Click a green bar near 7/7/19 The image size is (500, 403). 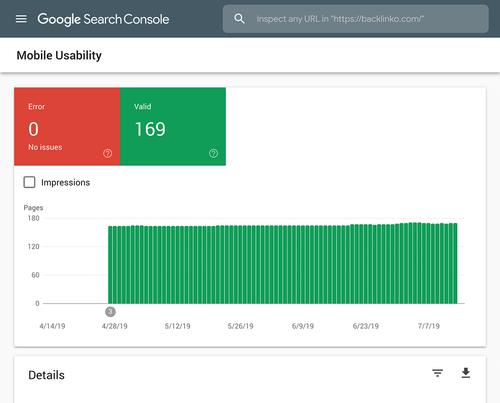pyautogui.click(x=428, y=263)
